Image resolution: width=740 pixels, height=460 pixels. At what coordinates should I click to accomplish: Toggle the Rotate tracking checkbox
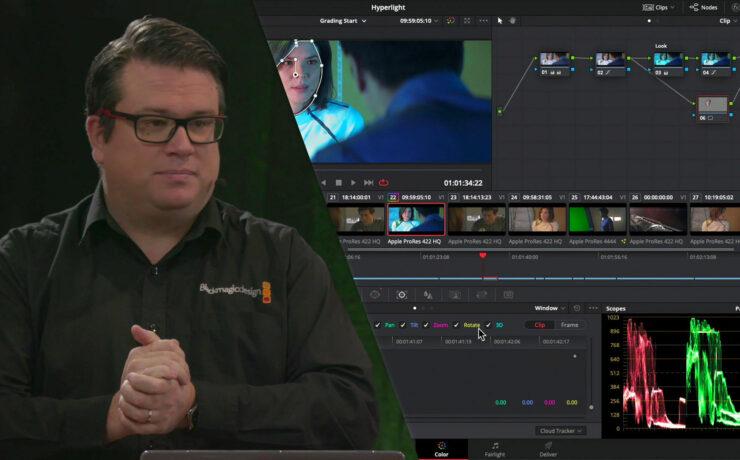[456, 325]
